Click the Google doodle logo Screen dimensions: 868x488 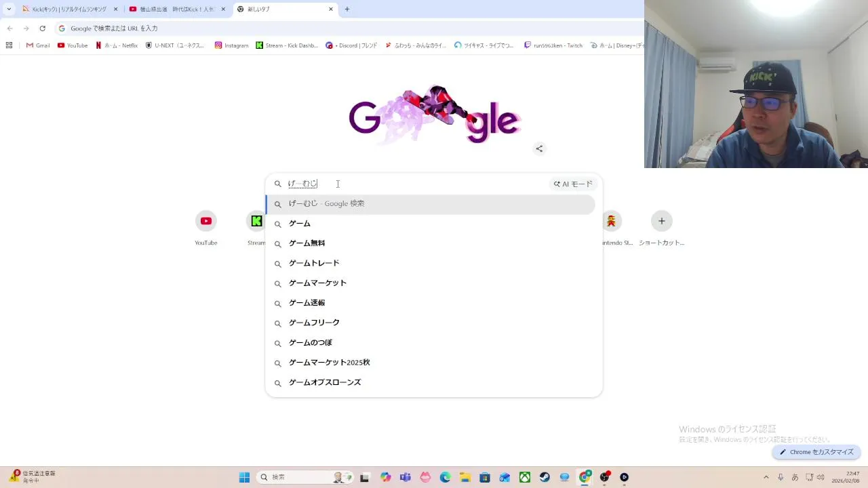coord(434,116)
